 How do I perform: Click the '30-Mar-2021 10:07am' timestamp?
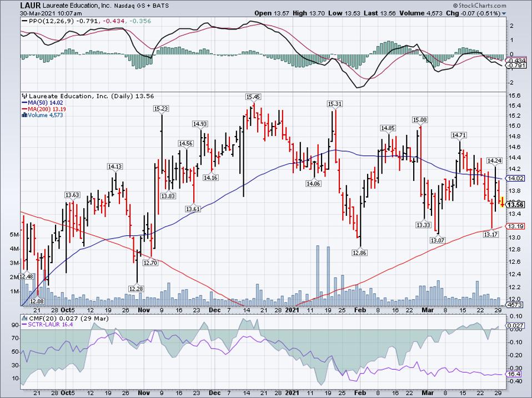pos(51,13)
